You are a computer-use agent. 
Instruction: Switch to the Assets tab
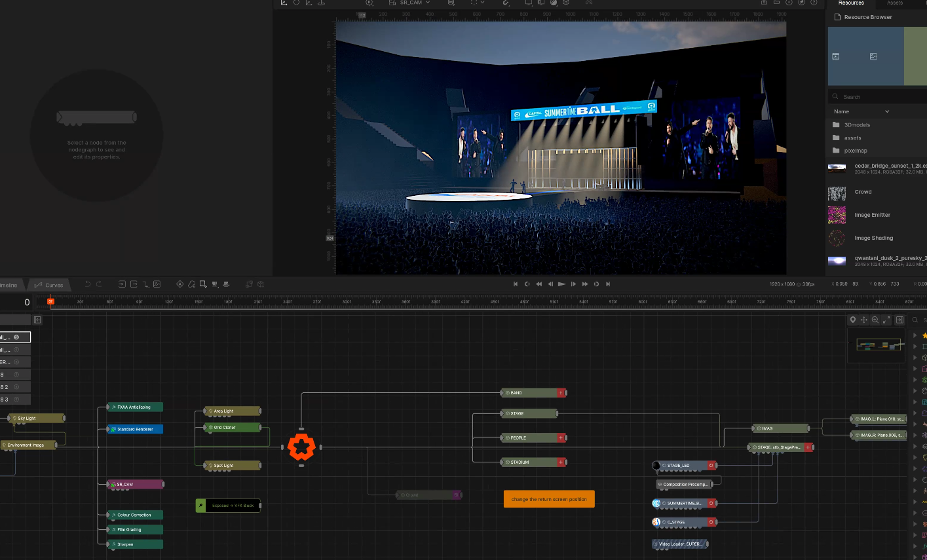pos(895,3)
